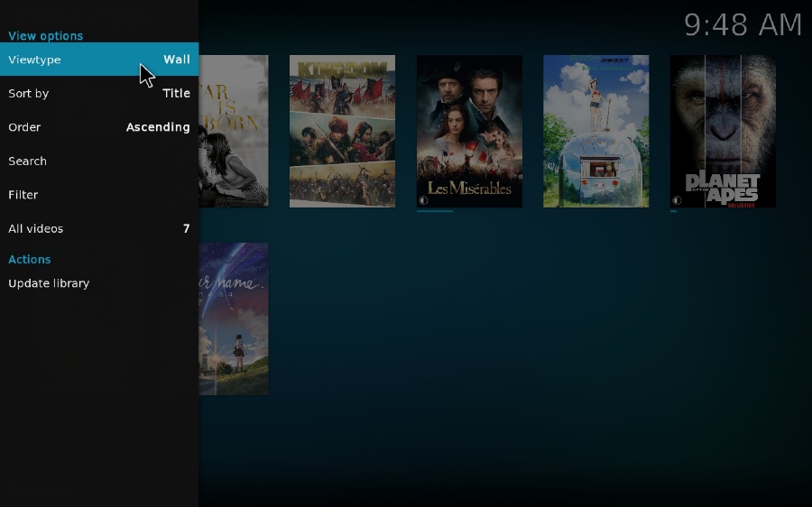Open the A Star Is Born poster
812x507 pixels.
[234, 131]
